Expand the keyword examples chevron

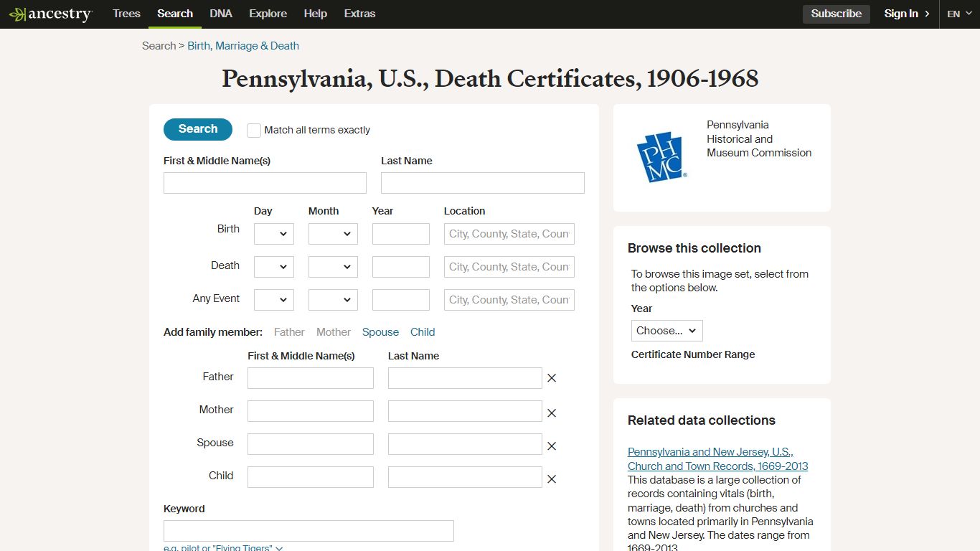[279, 548]
